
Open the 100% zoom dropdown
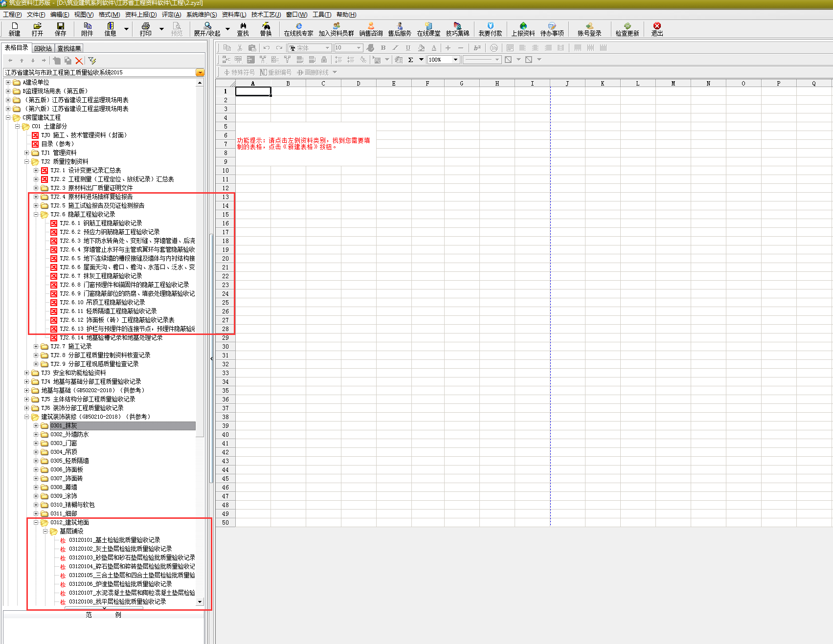click(455, 60)
